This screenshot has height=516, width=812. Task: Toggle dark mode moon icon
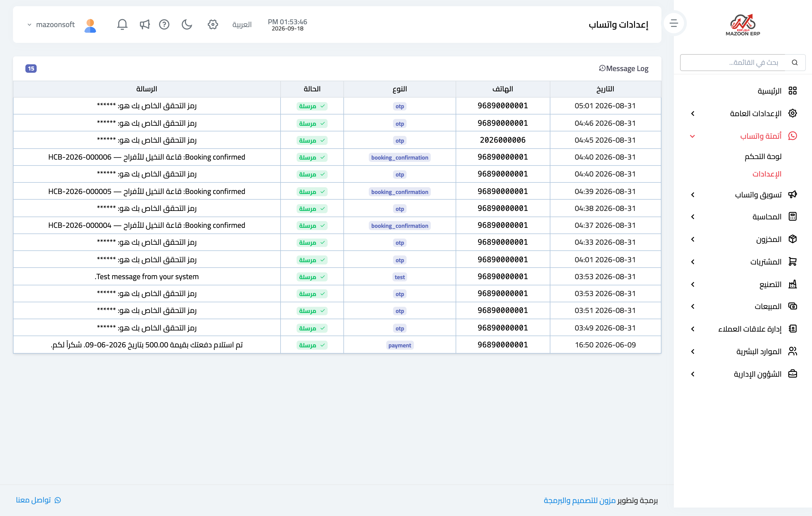(187, 24)
